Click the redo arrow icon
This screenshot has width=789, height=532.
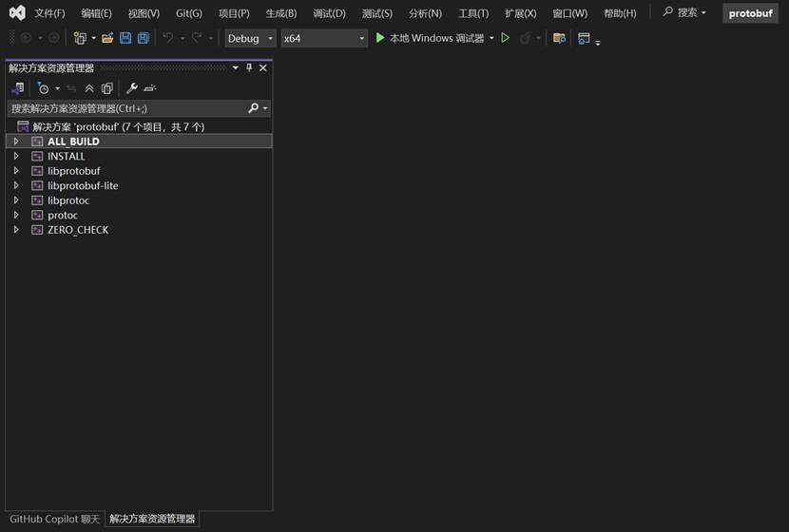click(x=197, y=38)
